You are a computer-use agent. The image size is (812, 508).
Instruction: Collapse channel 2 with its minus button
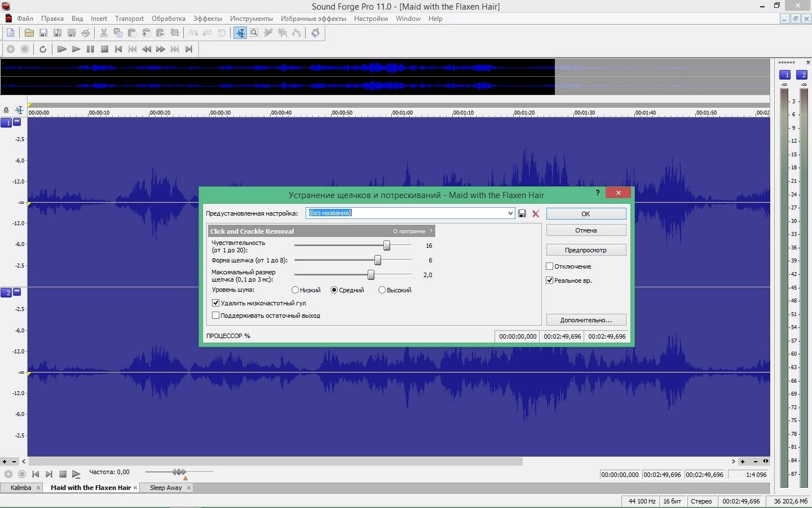17,292
